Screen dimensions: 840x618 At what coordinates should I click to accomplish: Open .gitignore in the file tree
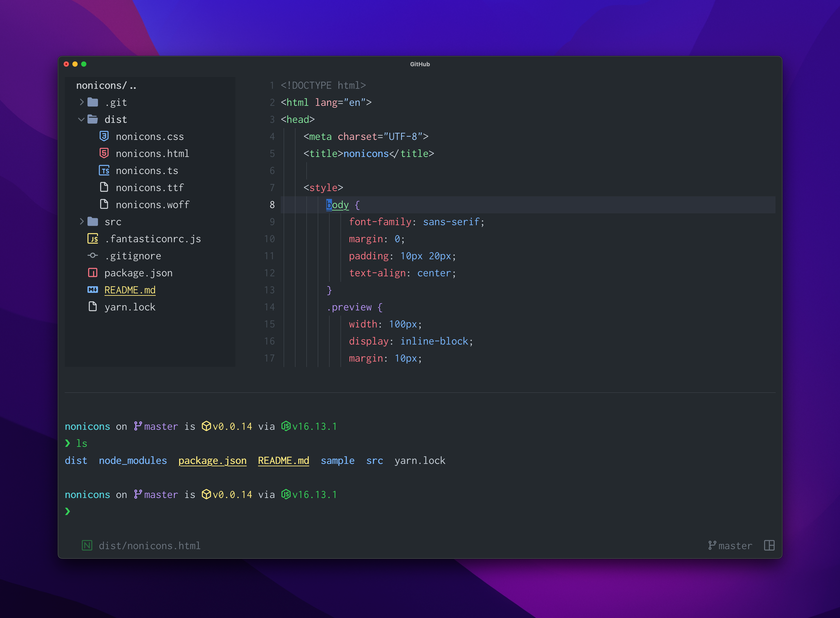point(133,256)
